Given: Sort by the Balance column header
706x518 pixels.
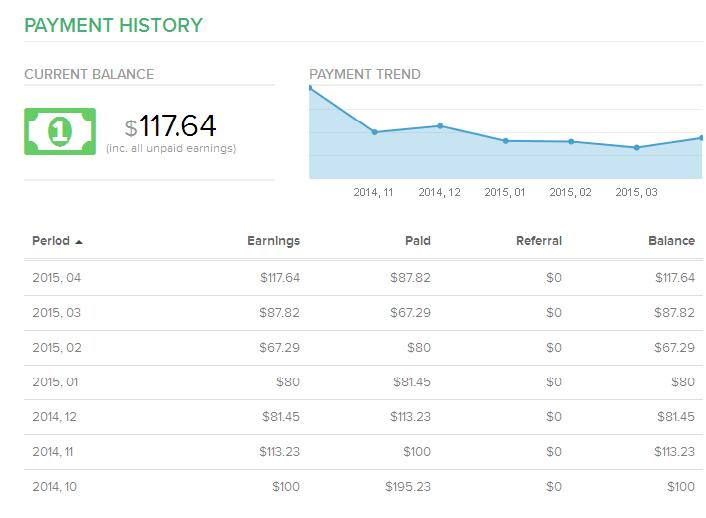Looking at the screenshot, I should coord(671,241).
